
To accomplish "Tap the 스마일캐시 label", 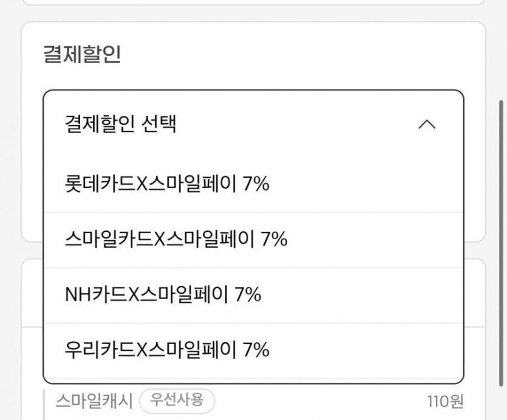I will 95,401.
